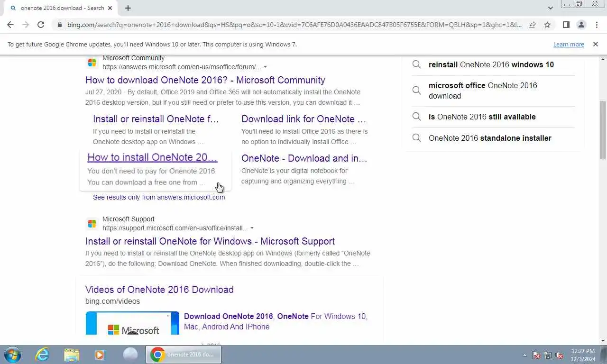Reload the Bing search page
607x364 pixels.
(41, 25)
